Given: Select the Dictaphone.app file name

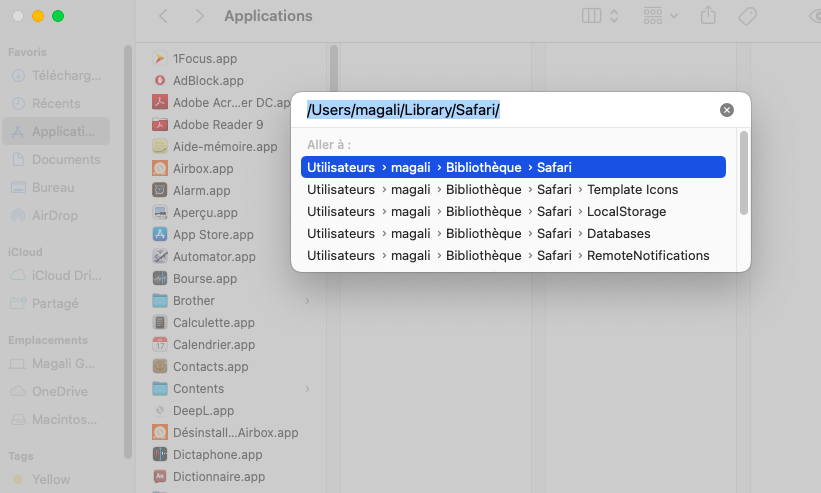Looking at the screenshot, I should (x=218, y=455).
